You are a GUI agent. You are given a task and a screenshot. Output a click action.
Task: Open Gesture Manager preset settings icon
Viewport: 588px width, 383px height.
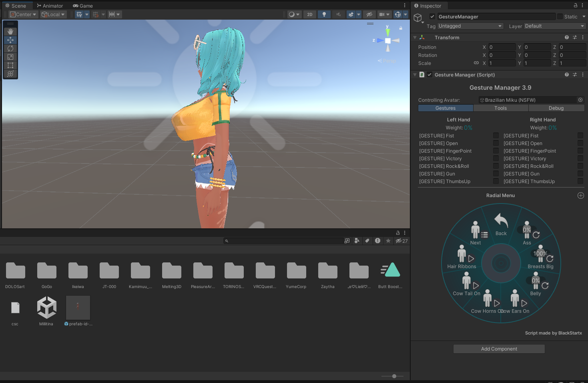pos(575,75)
